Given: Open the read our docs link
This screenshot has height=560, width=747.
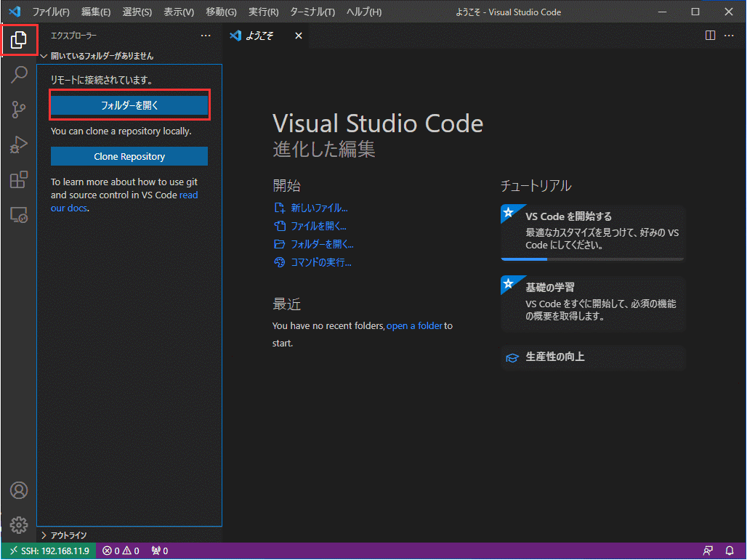Looking at the screenshot, I should [x=124, y=201].
